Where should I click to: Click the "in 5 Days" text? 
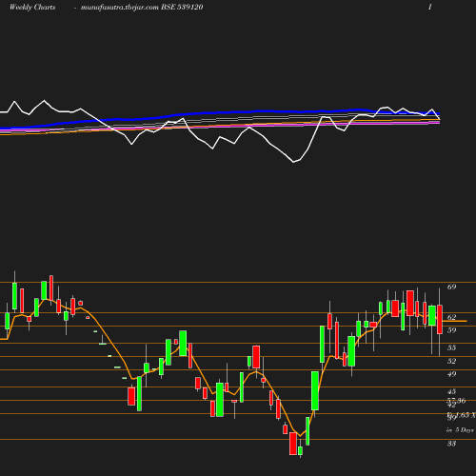460,430
